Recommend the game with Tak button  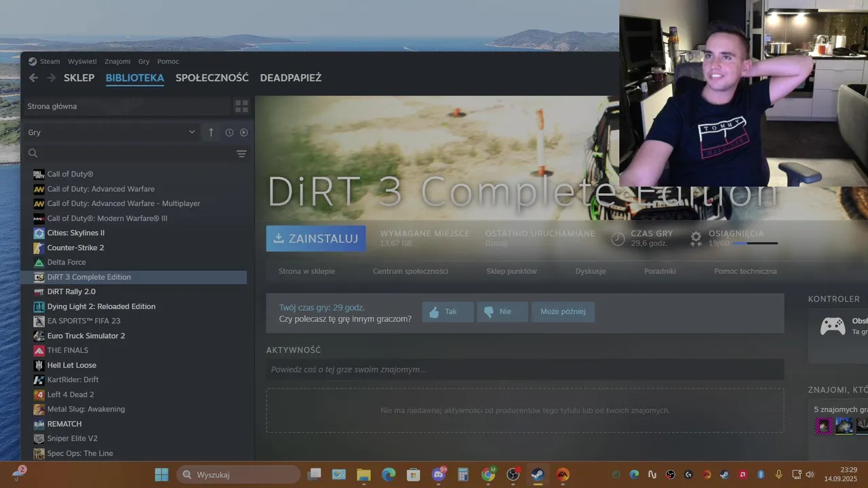[448, 312]
